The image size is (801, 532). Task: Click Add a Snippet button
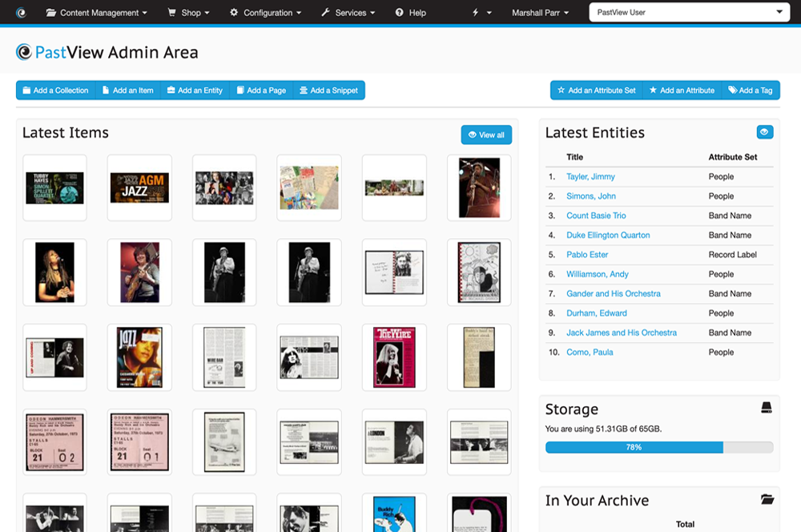click(x=329, y=91)
